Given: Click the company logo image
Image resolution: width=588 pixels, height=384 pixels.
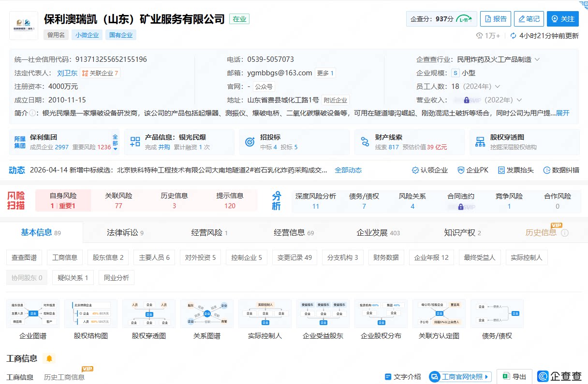Looking at the screenshot, I should click(24, 26).
